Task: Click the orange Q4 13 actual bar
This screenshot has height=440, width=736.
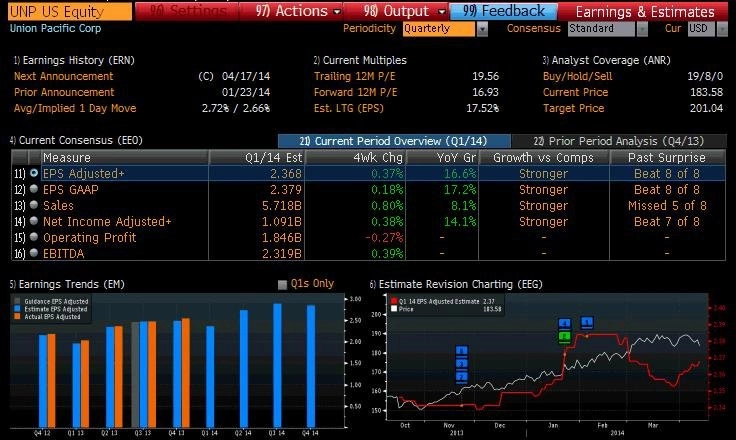Action: pos(186,373)
